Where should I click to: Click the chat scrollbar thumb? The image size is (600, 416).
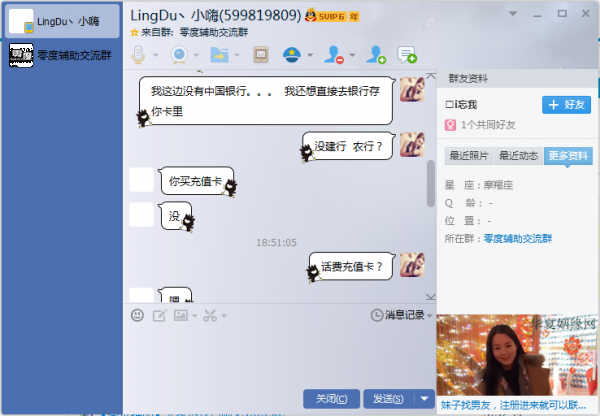431,183
